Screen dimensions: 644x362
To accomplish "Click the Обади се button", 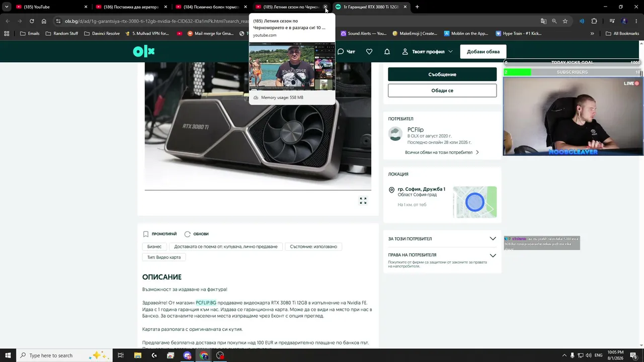I will (442, 90).
